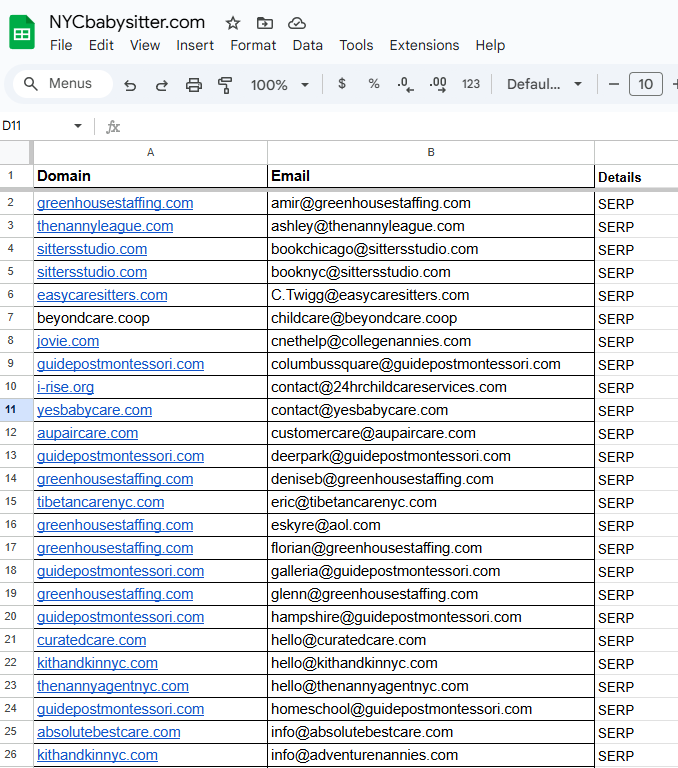Check the cloud save status icon
This screenshot has width=678, height=768.
click(x=296, y=23)
